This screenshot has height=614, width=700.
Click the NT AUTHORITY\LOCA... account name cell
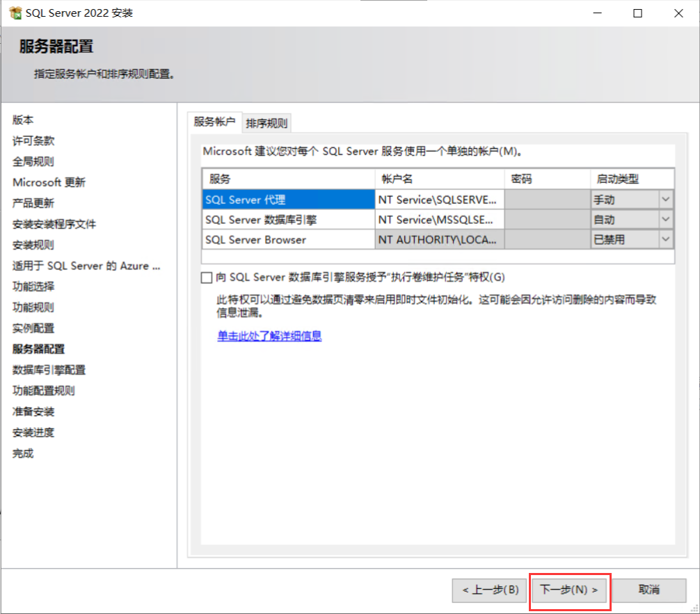coord(440,240)
